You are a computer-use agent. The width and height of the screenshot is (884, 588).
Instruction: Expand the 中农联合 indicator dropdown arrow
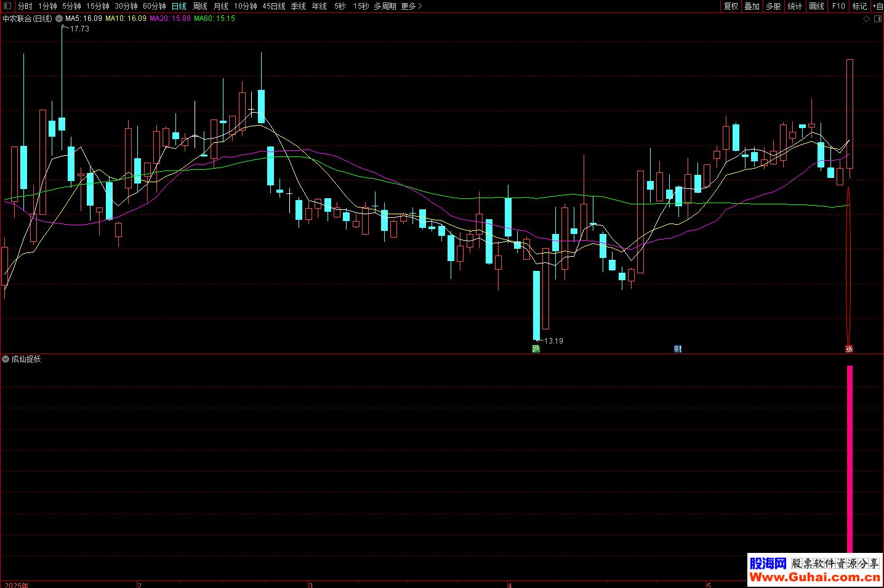point(59,18)
